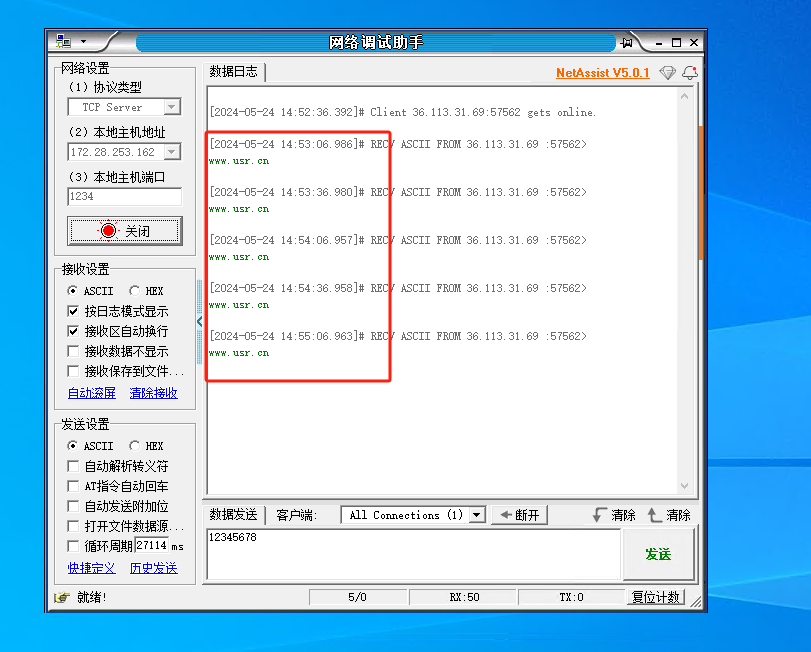
Task: Click the RX:50 status cell
Action: pyautogui.click(x=464, y=597)
